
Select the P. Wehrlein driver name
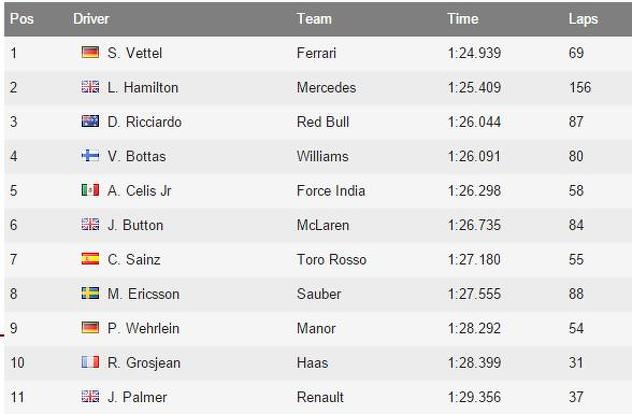click(143, 328)
